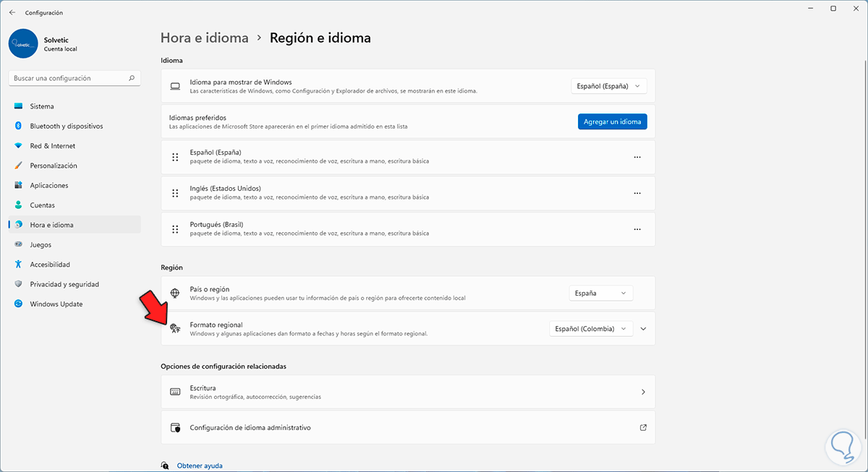
Task: Click the back arrow in the title bar
Action: click(x=12, y=12)
